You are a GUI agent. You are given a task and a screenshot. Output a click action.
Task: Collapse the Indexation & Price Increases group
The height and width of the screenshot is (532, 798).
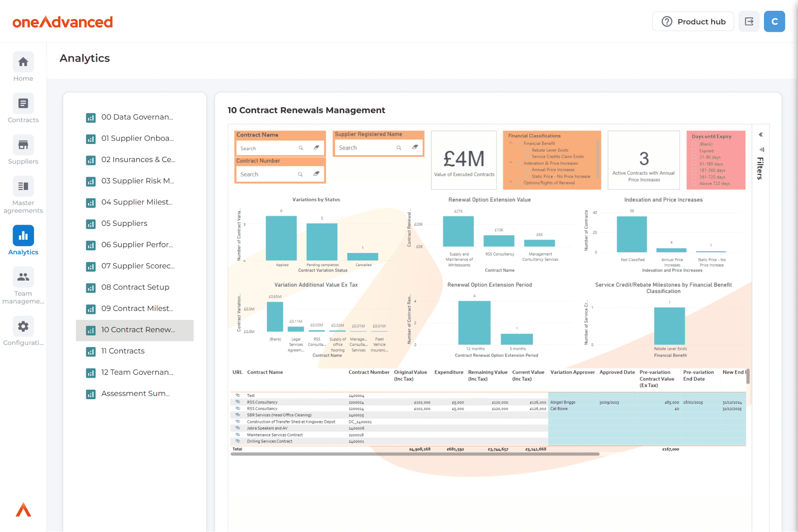[x=511, y=163]
